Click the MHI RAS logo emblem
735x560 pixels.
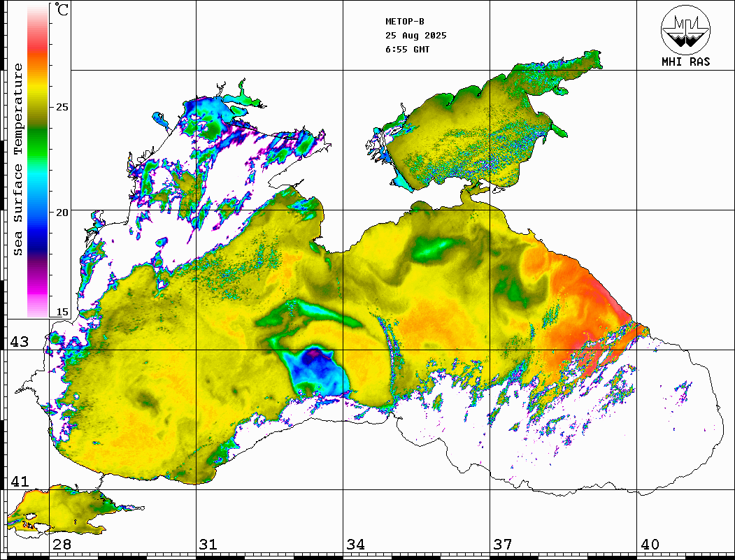click(685, 29)
